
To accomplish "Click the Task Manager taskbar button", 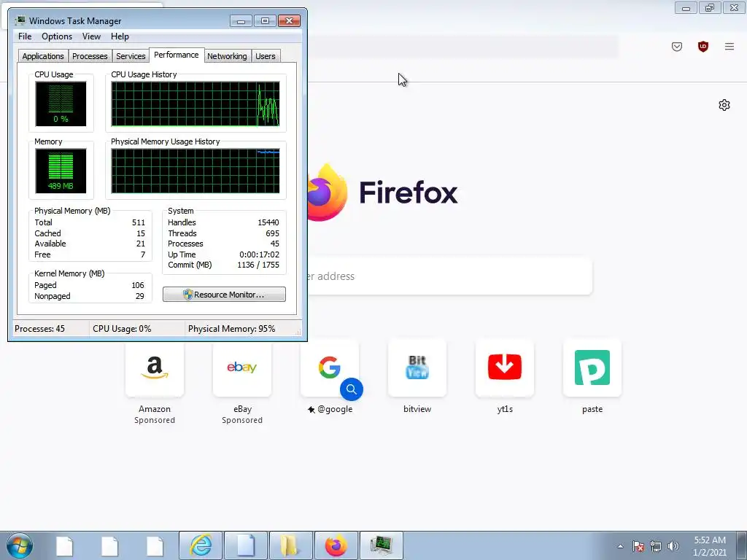I will (x=382, y=545).
